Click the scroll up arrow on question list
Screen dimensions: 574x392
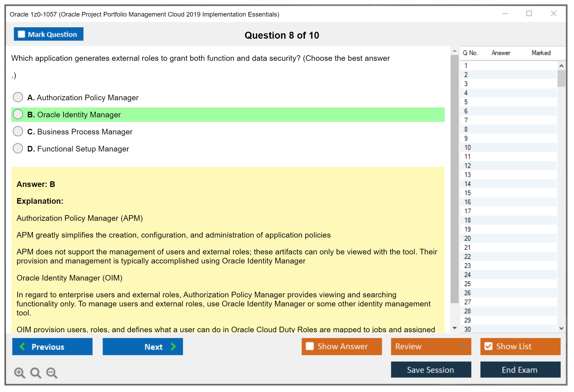point(561,65)
